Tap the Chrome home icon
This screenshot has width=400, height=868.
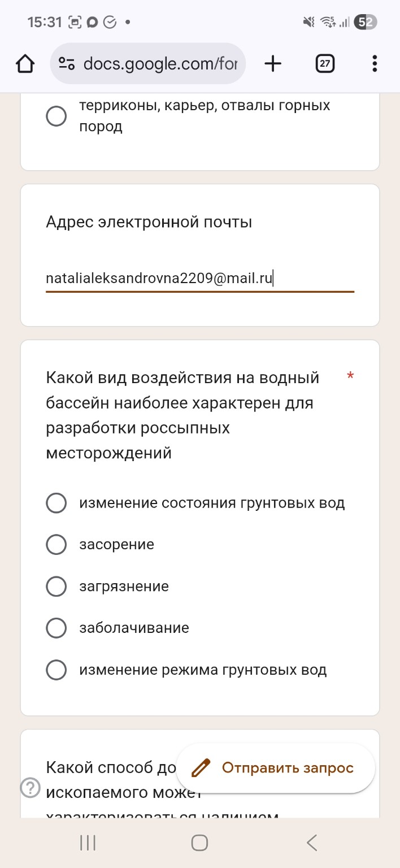[25, 63]
